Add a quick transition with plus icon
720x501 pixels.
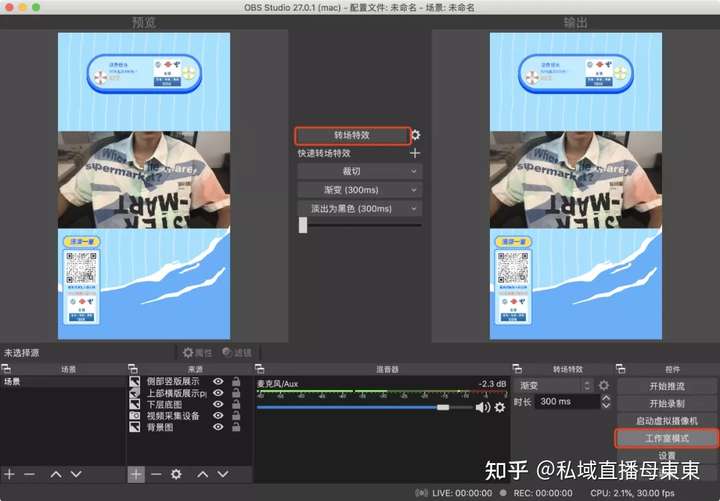415,153
